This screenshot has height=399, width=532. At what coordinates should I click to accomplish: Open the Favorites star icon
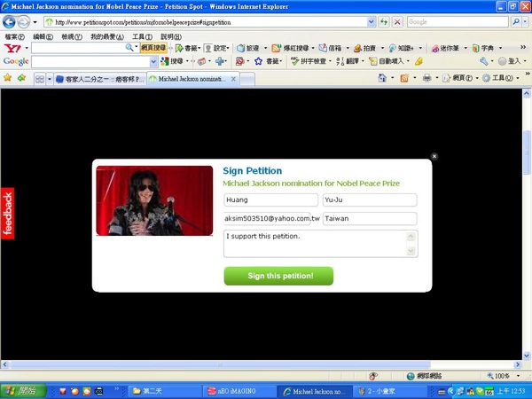(7, 78)
